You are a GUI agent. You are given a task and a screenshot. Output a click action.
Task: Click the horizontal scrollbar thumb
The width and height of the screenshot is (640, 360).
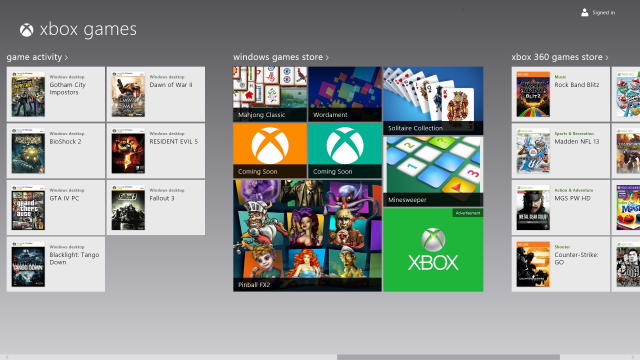tap(448, 357)
